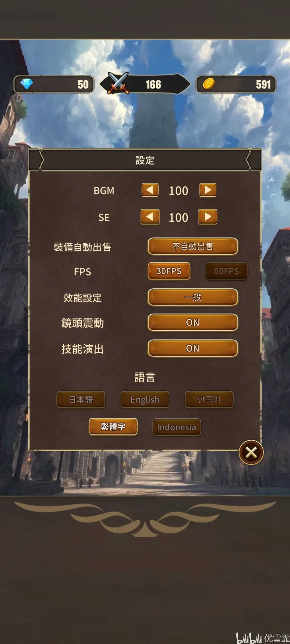Switch language to 日本語
Image resolution: width=290 pixels, height=644 pixels.
coord(81,400)
